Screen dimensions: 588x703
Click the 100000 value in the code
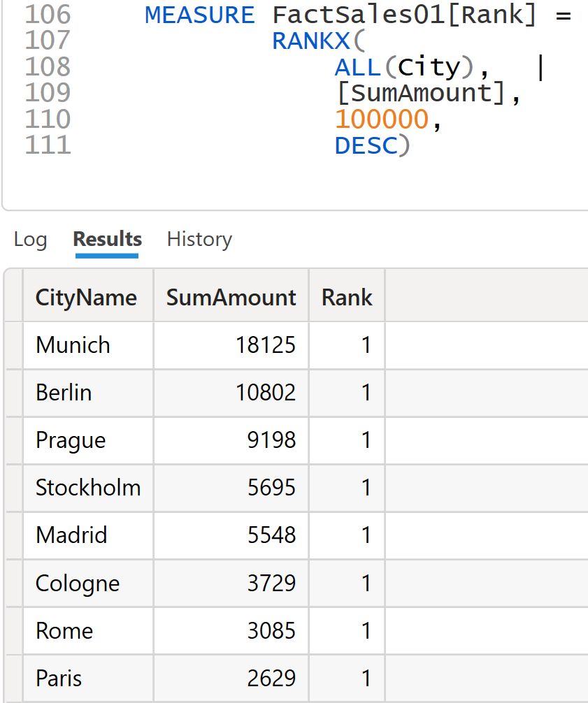382,120
